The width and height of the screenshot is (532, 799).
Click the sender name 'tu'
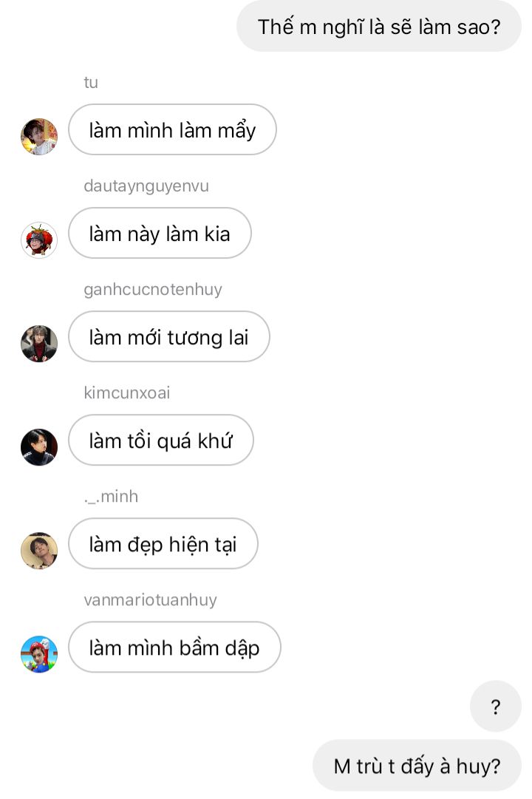tap(91, 82)
